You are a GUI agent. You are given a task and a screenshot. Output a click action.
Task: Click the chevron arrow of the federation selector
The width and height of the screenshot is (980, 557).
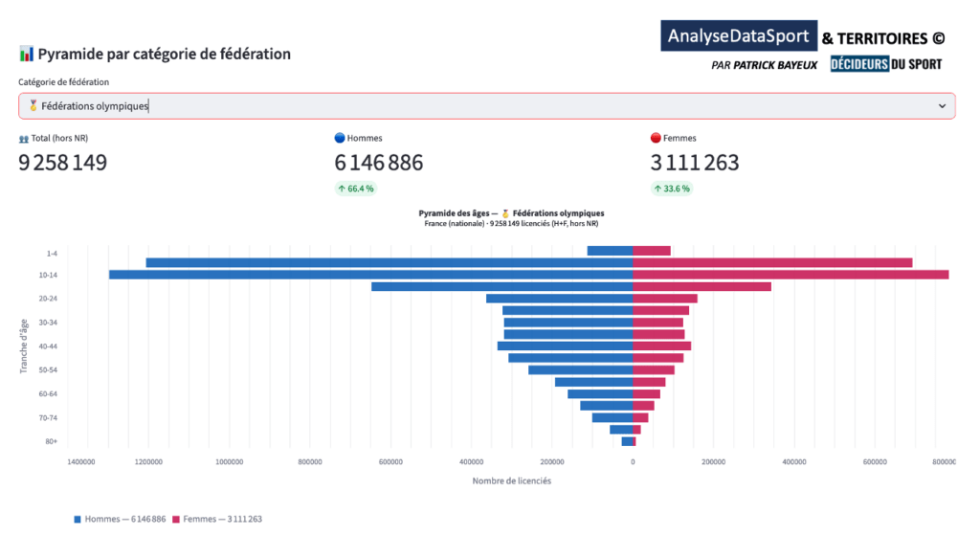click(x=941, y=106)
